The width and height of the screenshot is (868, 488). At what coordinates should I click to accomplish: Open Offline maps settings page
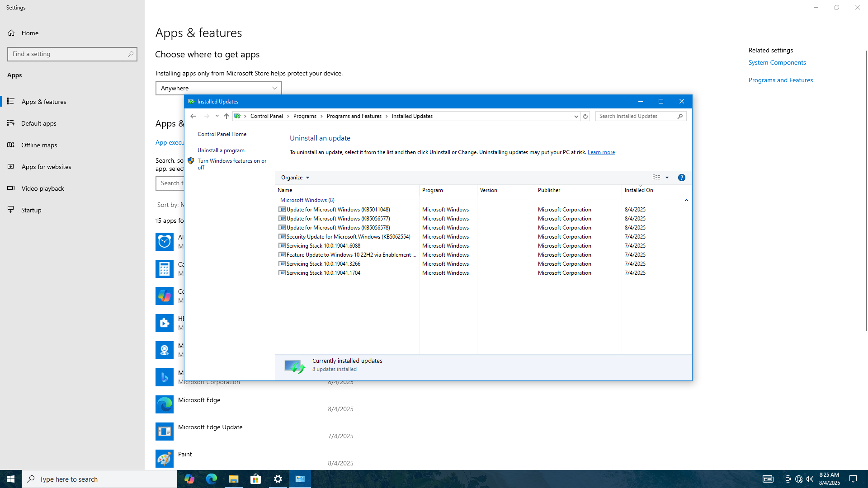point(72,145)
